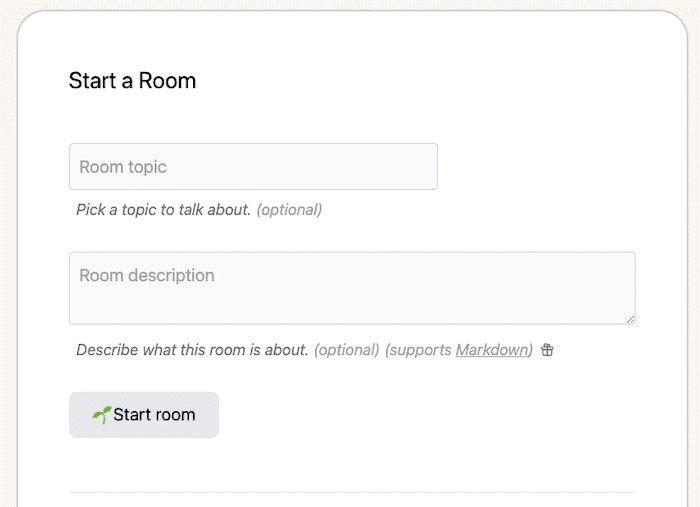Click 'Describe what this room is about' text
This screenshot has height=507, width=700.
[x=192, y=350]
